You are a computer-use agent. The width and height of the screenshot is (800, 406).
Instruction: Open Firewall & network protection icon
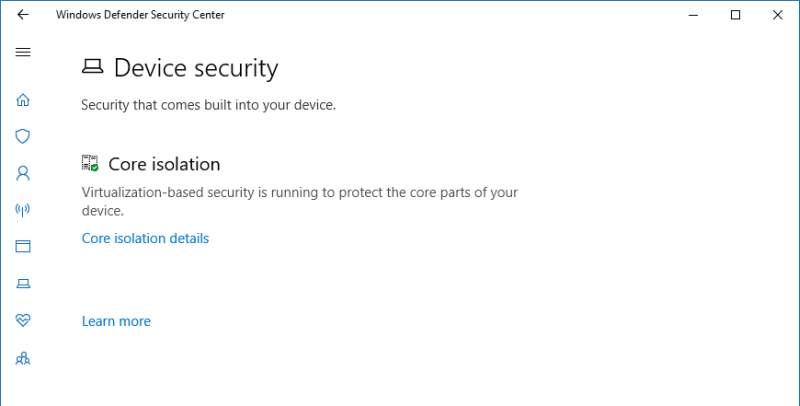[x=23, y=210]
